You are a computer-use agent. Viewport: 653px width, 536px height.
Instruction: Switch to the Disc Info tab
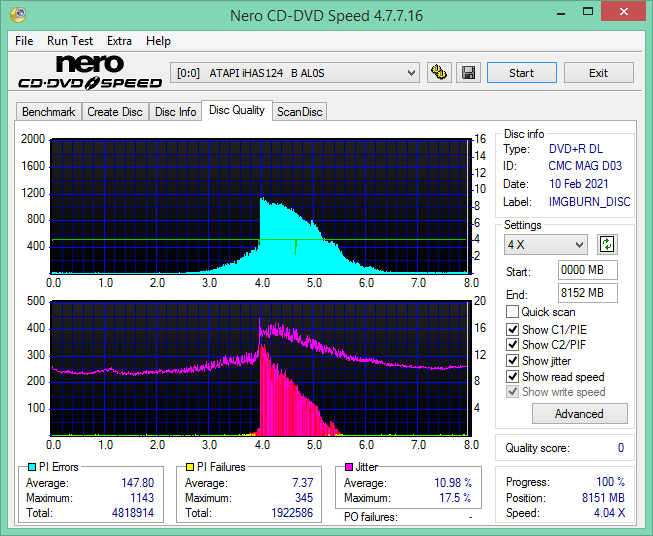coord(175,112)
